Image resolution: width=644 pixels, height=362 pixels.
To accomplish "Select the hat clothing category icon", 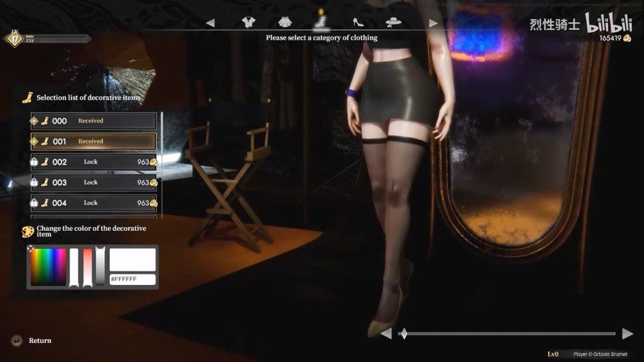I will [x=393, y=23].
